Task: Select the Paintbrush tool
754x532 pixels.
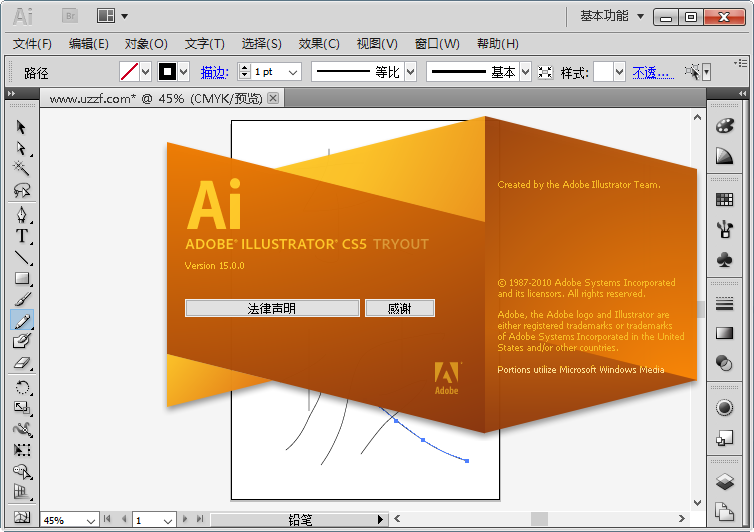Action: click(21, 299)
